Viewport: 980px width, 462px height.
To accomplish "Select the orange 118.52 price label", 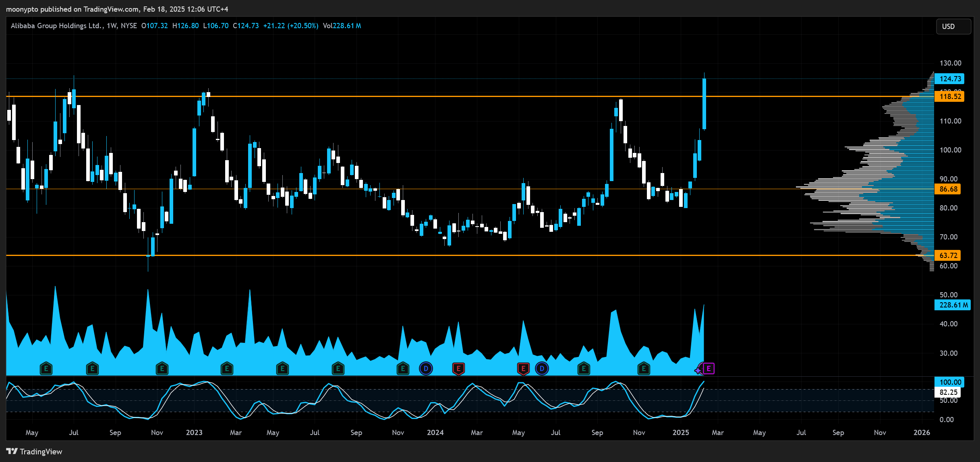I will pos(949,96).
